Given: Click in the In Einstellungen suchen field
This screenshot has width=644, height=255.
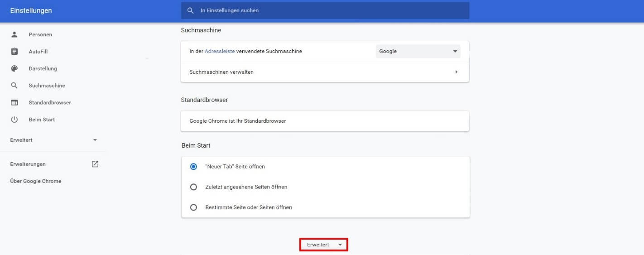Looking at the screenshot, I should tap(325, 10).
